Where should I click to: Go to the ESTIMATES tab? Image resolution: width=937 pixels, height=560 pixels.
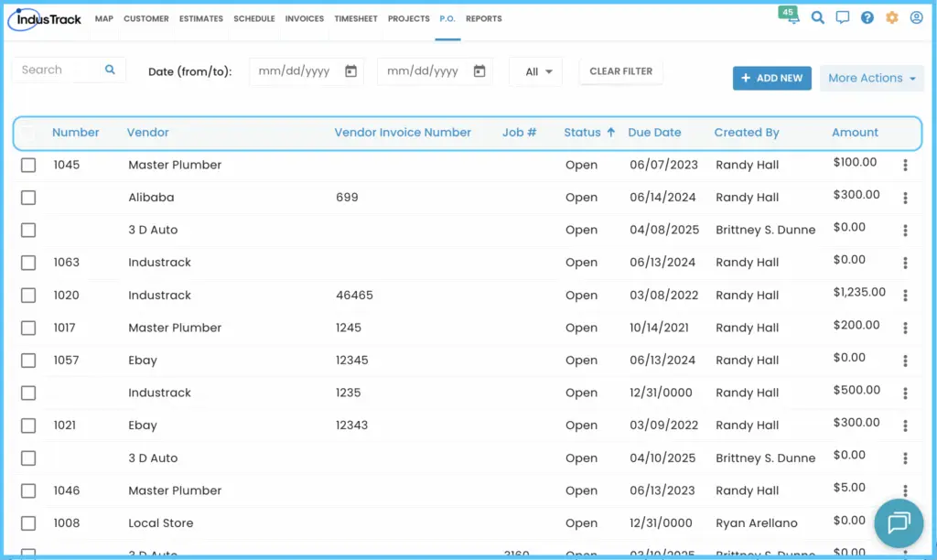point(200,18)
